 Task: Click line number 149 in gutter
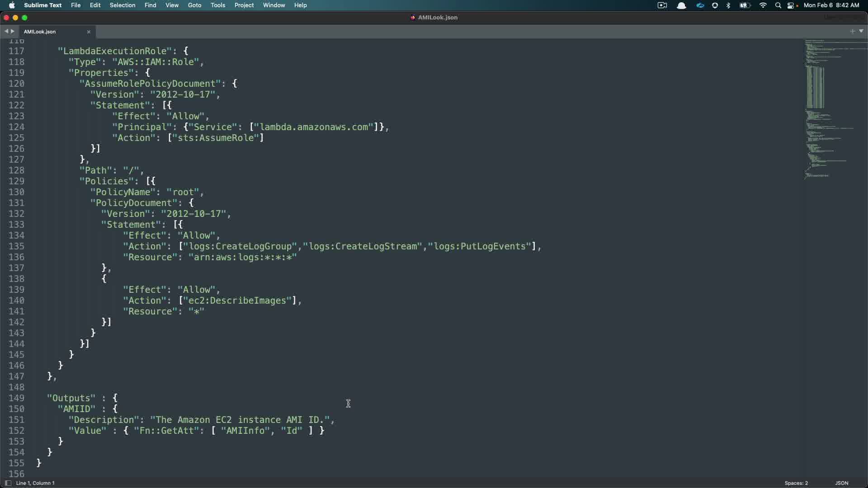pyautogui.click(x=16, y=398)
